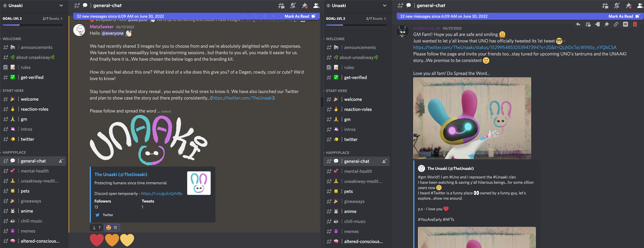Open chill-music channel in left sidebar

(34, 221)
